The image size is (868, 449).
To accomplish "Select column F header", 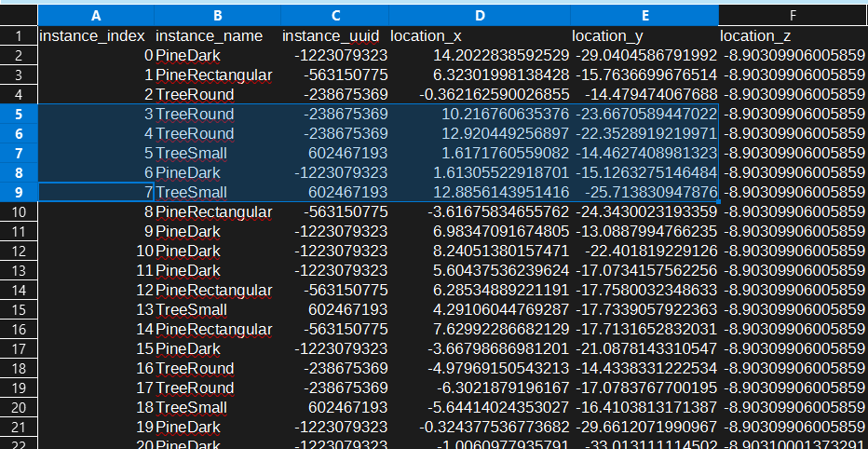I will tap(793, 16).
